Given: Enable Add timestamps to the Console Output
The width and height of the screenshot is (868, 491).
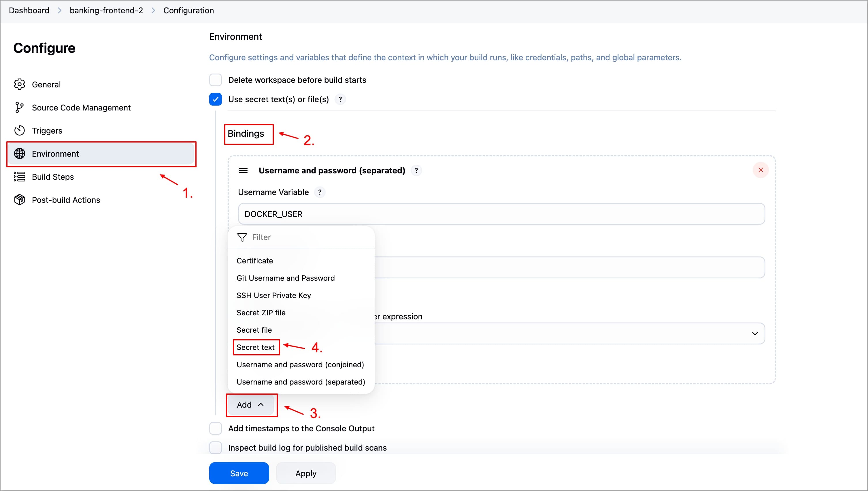Looking at the screenshot, I should click(216, 428).
